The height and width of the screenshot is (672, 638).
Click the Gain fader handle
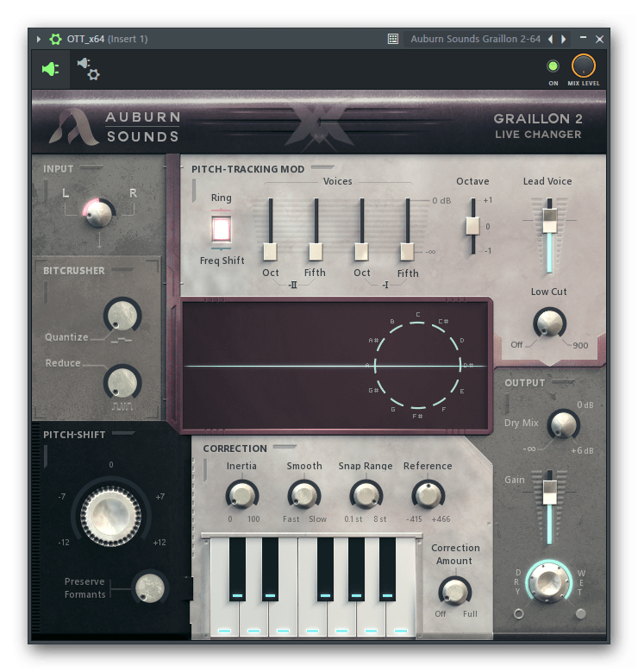click(x=549, y=492)
